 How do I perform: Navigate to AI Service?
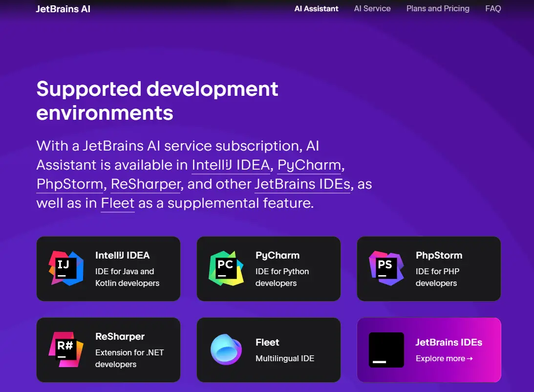click(372, 9)
